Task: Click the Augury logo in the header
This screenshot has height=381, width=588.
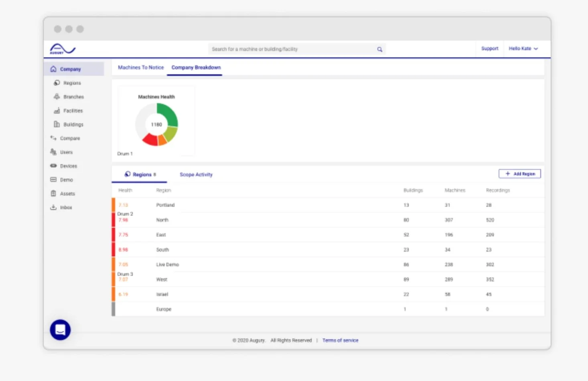Action: 63,49
